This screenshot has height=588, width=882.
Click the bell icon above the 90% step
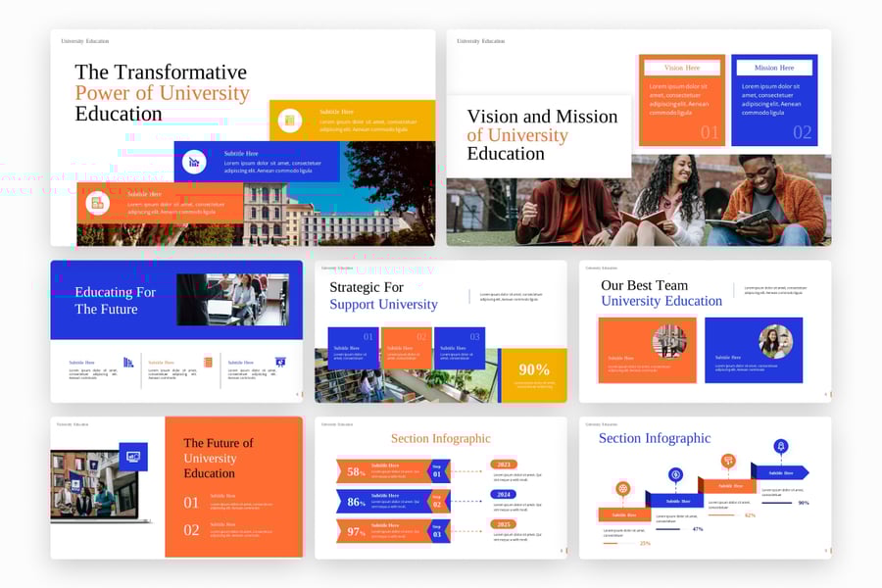pyautogui.click(x=780, y=446)
